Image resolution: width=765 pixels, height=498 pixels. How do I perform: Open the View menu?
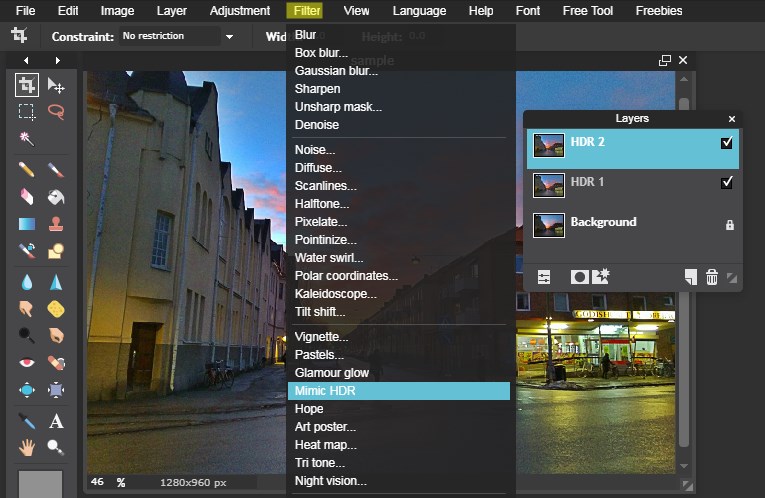[356, 11]
